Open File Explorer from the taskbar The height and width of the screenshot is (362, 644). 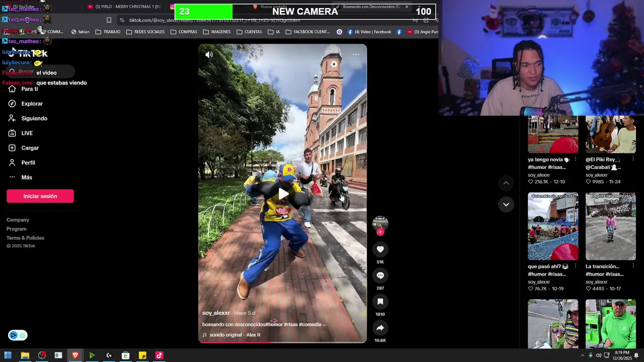coord(25,355)
